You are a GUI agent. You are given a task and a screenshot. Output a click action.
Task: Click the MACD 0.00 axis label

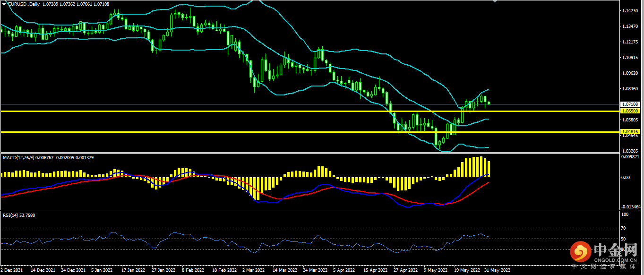coord(625,178)
